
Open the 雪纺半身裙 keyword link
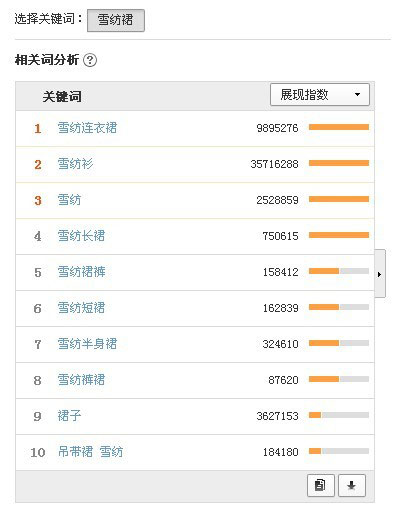coord(87,344)
